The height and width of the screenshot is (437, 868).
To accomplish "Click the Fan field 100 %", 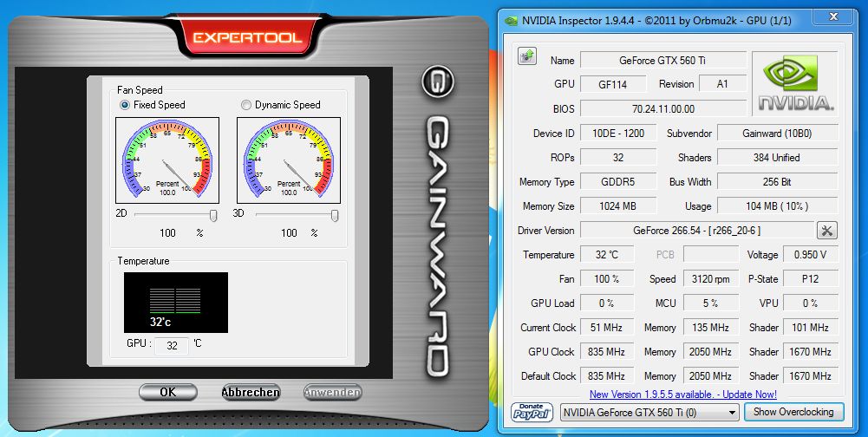I will click(x=607, y=279).
